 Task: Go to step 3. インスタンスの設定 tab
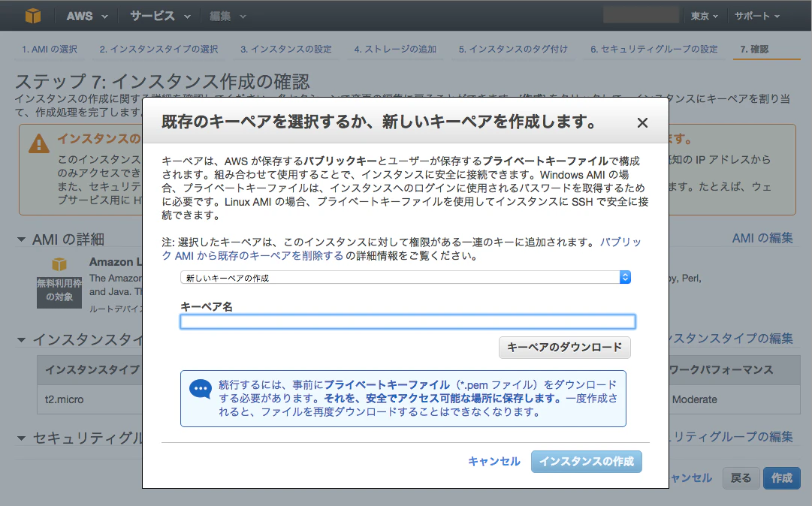[x=286, y=49]
